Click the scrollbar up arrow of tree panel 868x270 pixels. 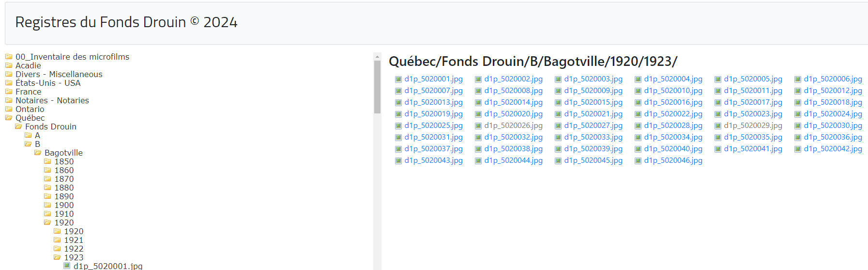click(x=378, y=56)
